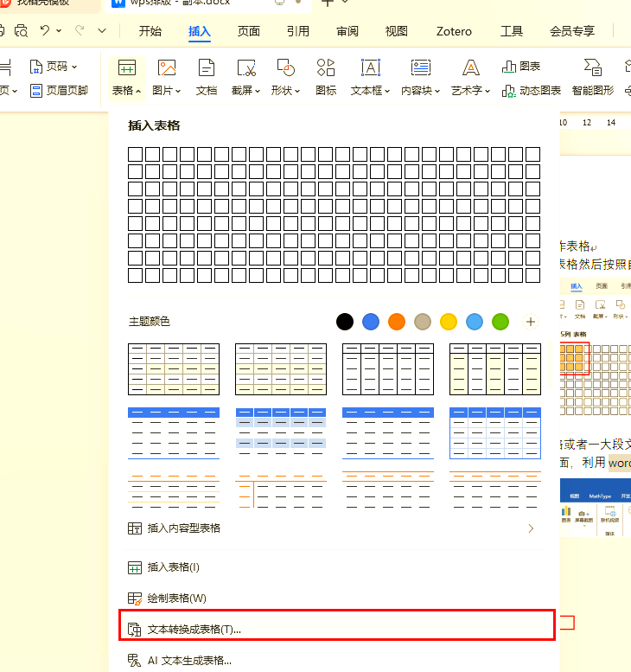Image resolution: width=631 pixels, height=672 pixels.
Task: Switch to the 开始 tab
Action: 150,31
